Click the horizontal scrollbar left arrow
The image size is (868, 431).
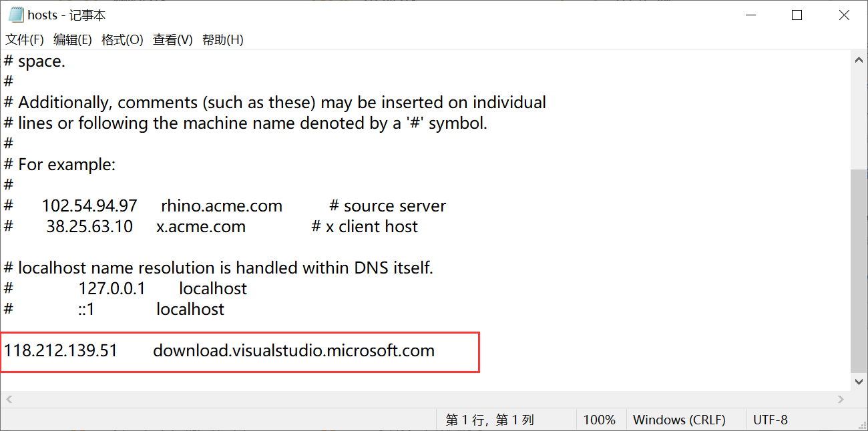tap(8, 399)
